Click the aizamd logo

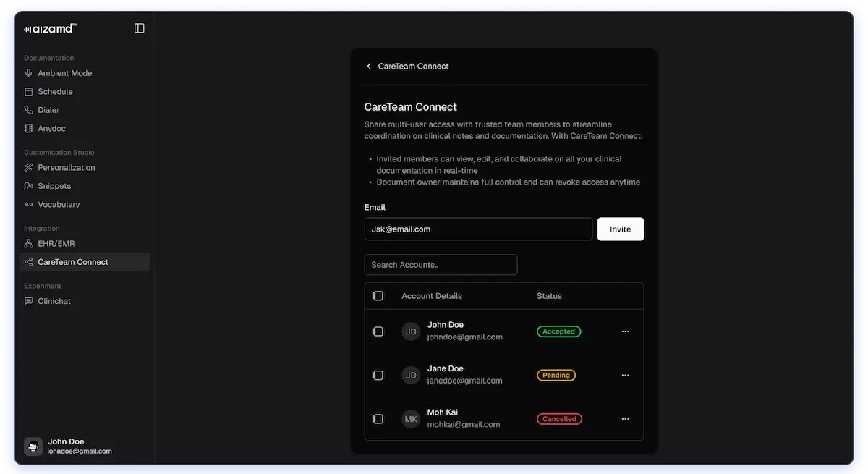click(50, 28)
